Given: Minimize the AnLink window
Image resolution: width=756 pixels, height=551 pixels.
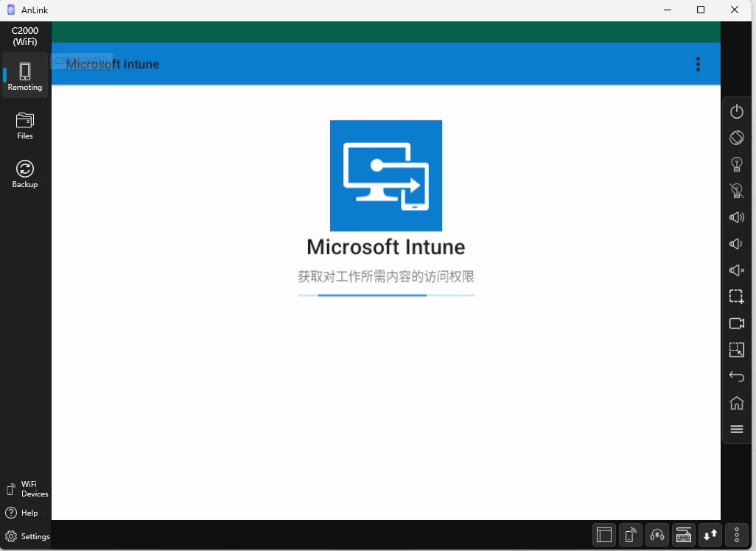Looking at the screenshot, I should pos(668,10).
